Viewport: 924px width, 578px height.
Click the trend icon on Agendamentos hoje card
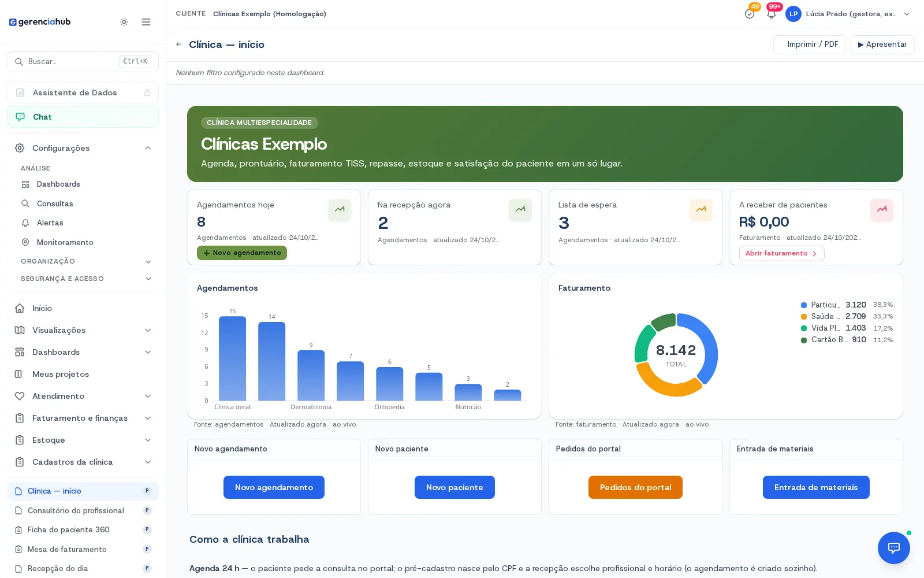tap(340, 210)
